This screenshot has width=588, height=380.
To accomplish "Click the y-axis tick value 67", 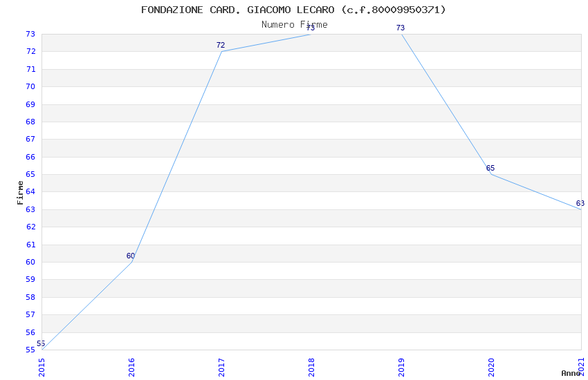I will [x=30, y=139].
